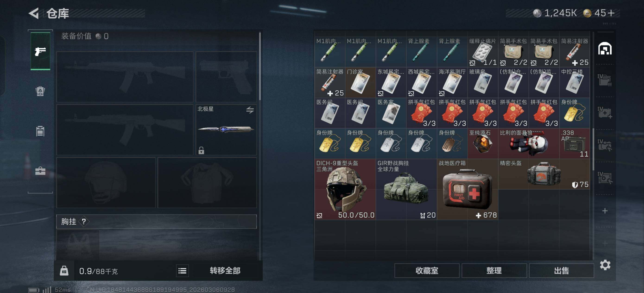This screenshot has height=293, width=644.
Task: Click the warehouse grid scrollbar
Action: tap(593, 149)
